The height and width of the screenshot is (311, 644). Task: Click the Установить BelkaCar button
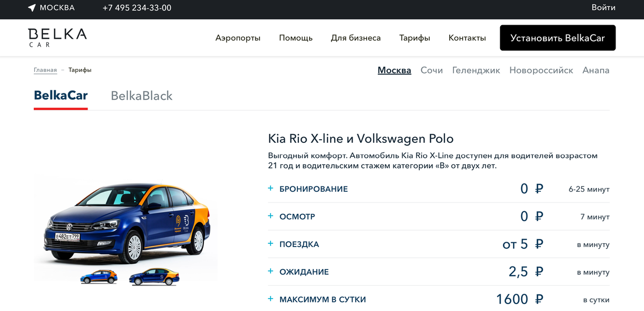(x=557, y=38)
